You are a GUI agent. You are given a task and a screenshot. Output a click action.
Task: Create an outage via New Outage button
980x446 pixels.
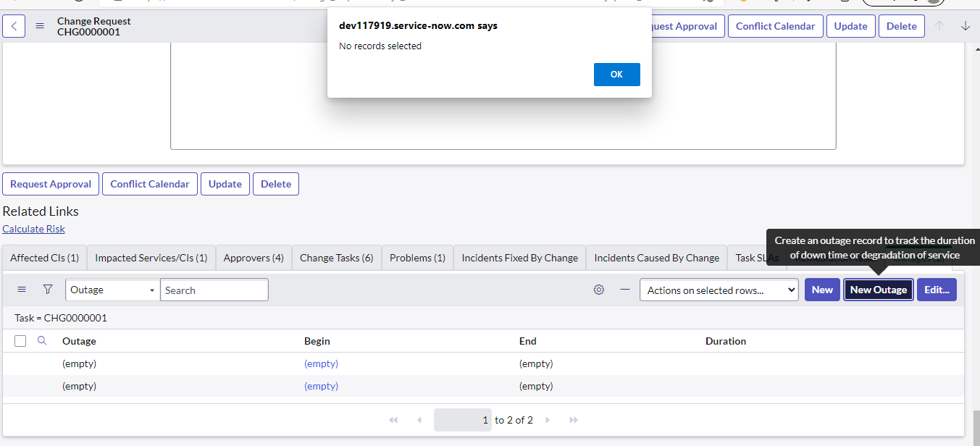click(878, 289)
